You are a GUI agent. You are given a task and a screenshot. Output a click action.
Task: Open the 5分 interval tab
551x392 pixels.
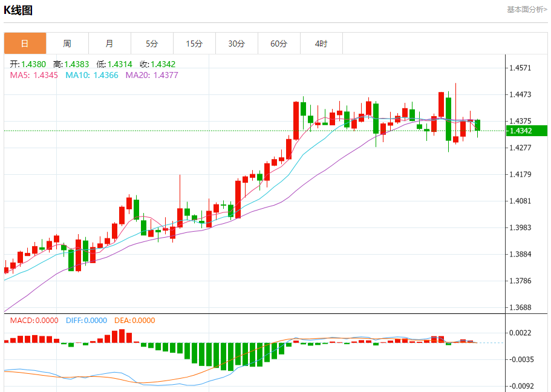coord(152,43)
